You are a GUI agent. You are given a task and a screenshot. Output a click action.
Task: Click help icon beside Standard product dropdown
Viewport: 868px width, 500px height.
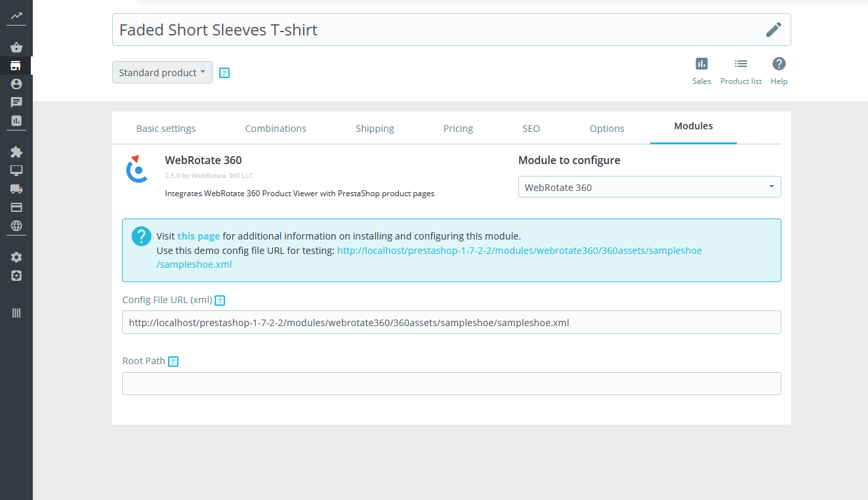(x=224, y=73)
